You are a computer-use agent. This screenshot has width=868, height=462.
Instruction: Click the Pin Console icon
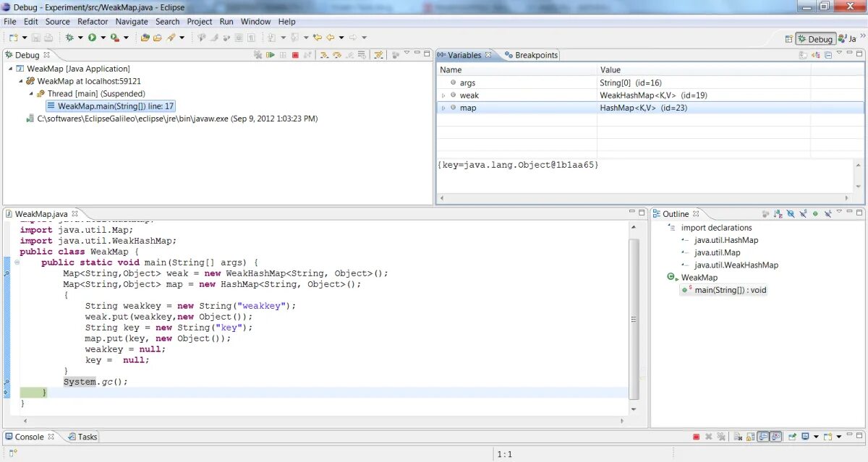pos(792,437)
